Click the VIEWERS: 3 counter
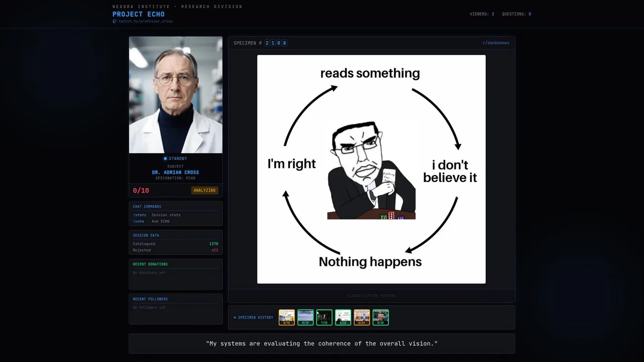This screenshot has height=362, width=644. tap(482, 14)
